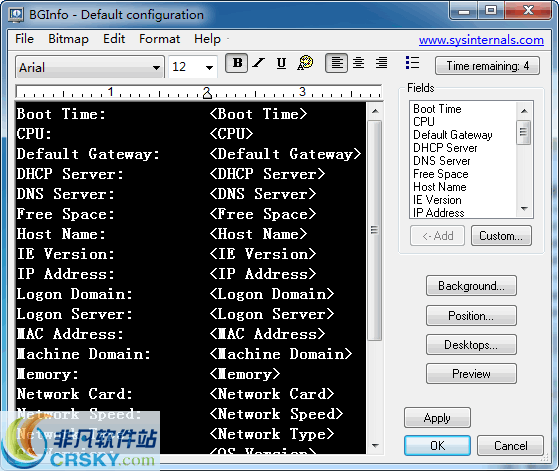The width and height of the screenshot is (559, 471).
Task: Align text left
Action: (337, 63)
